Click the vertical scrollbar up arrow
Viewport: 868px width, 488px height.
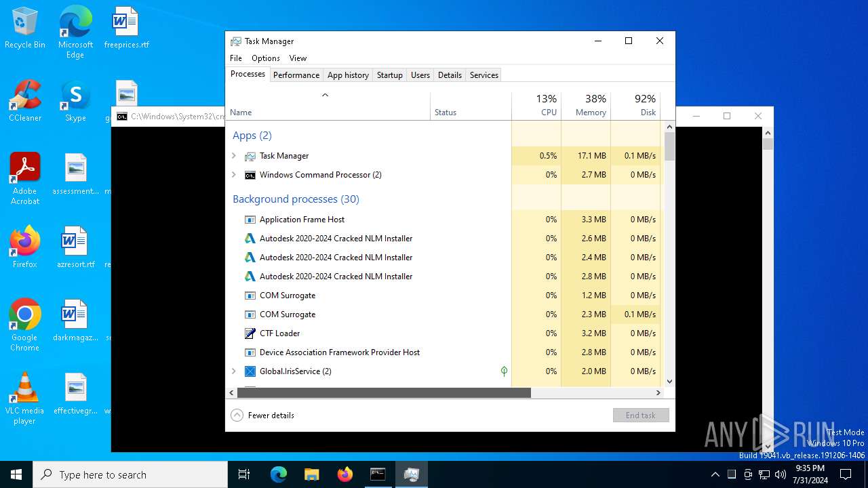(x=669, y=127)
